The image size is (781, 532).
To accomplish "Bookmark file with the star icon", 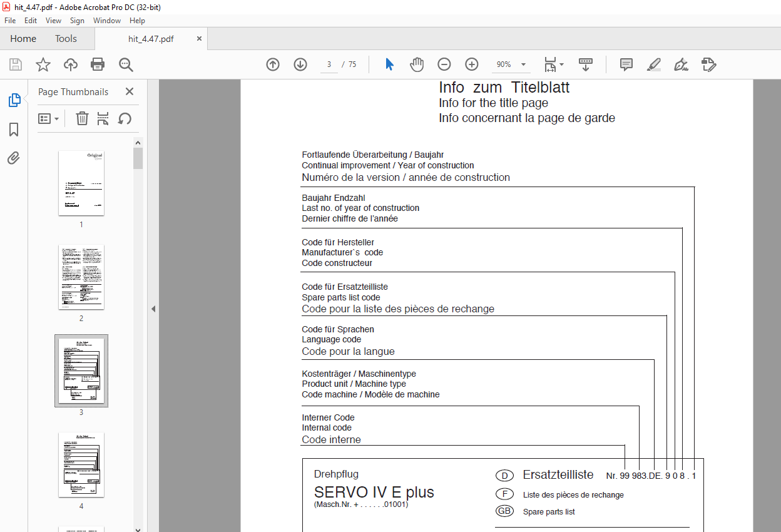I will point(43,64).
